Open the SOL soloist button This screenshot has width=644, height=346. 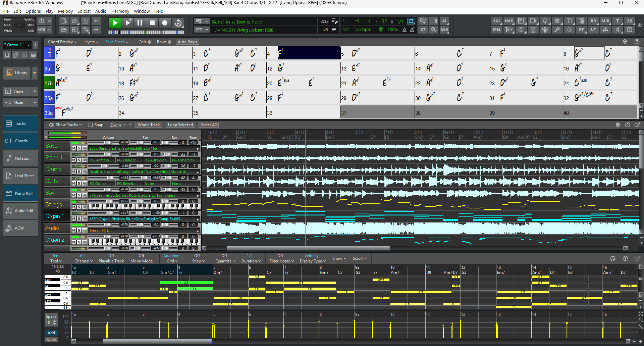[x=496, y=21]
